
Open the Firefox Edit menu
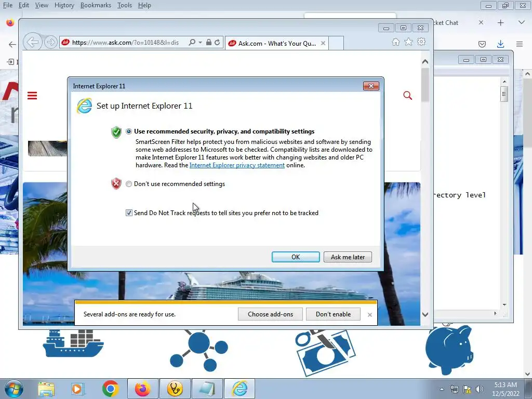24,5
